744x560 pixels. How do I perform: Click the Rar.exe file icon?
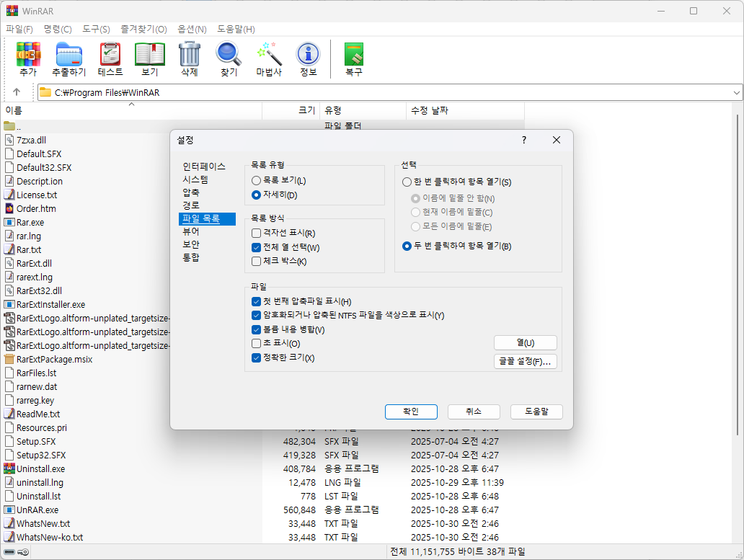click(9, 223)
